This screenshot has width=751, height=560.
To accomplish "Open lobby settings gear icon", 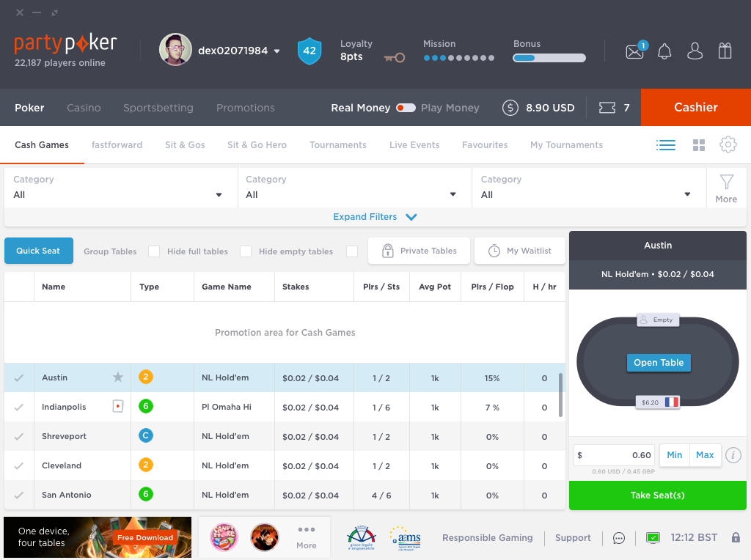I will 728,145.
